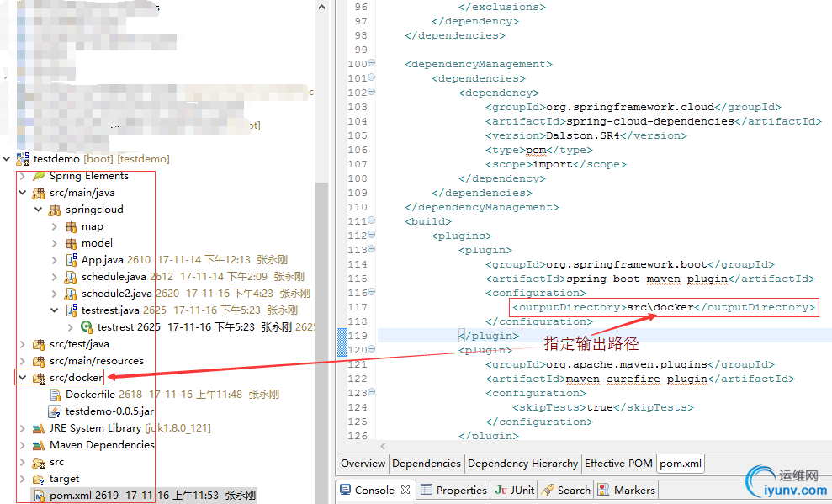Viewport: 832px width, 504px height.
Task: Open the Properties view tab
Action: 454,491
